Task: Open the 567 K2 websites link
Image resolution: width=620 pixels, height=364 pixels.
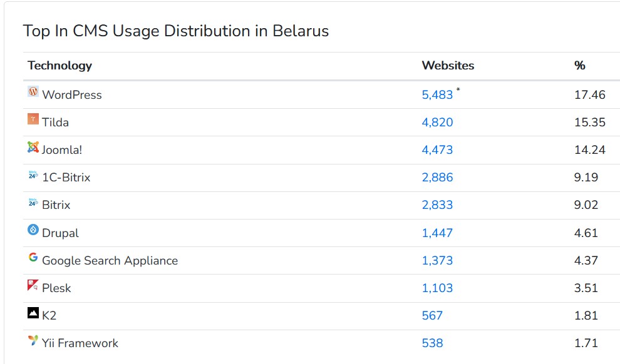Action: click(x=432, y=316)
